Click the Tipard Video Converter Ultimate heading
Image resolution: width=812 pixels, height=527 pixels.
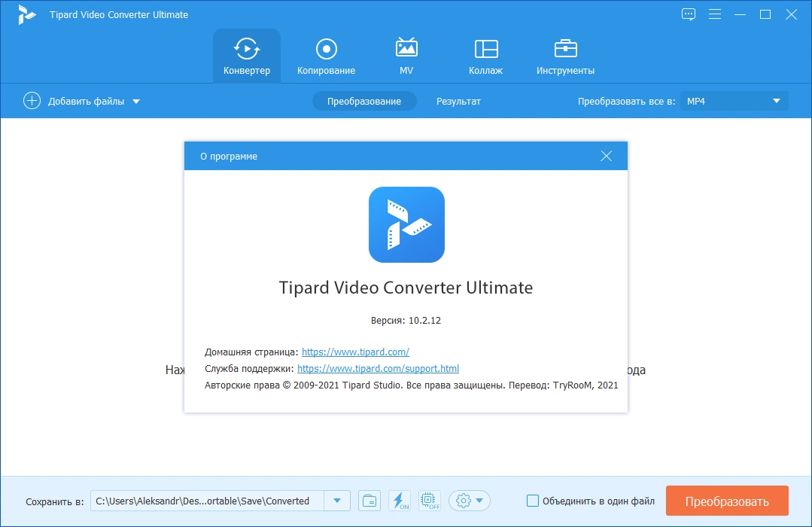pos(406,287)
